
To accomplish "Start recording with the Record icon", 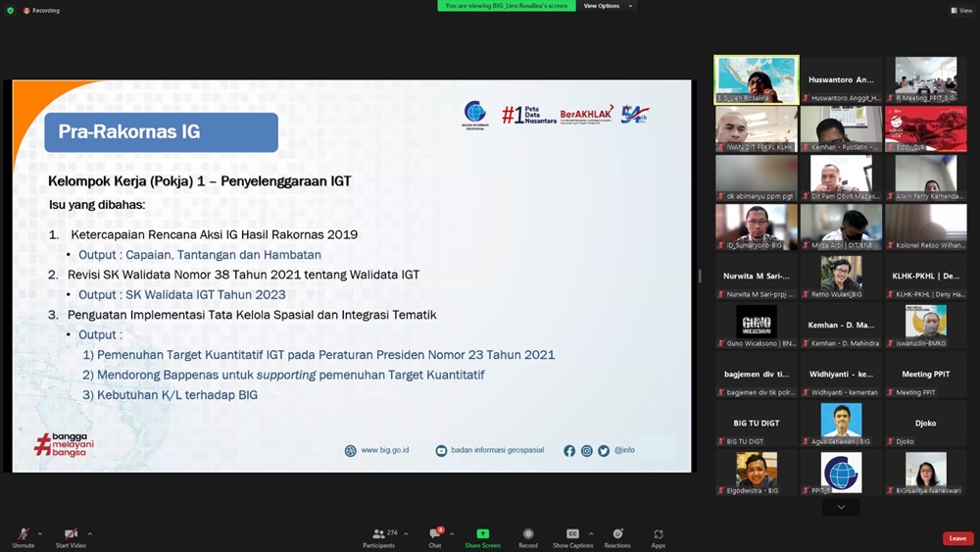I will tap(528, 534).
